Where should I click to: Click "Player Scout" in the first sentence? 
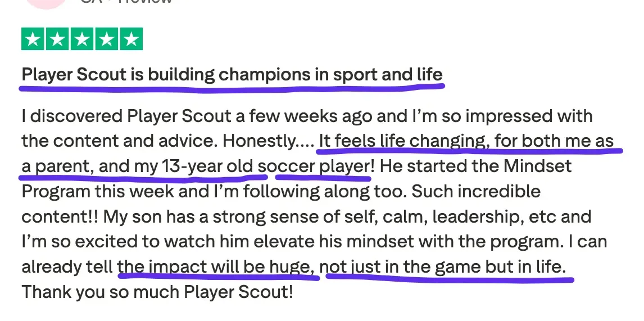click(179, 117)
